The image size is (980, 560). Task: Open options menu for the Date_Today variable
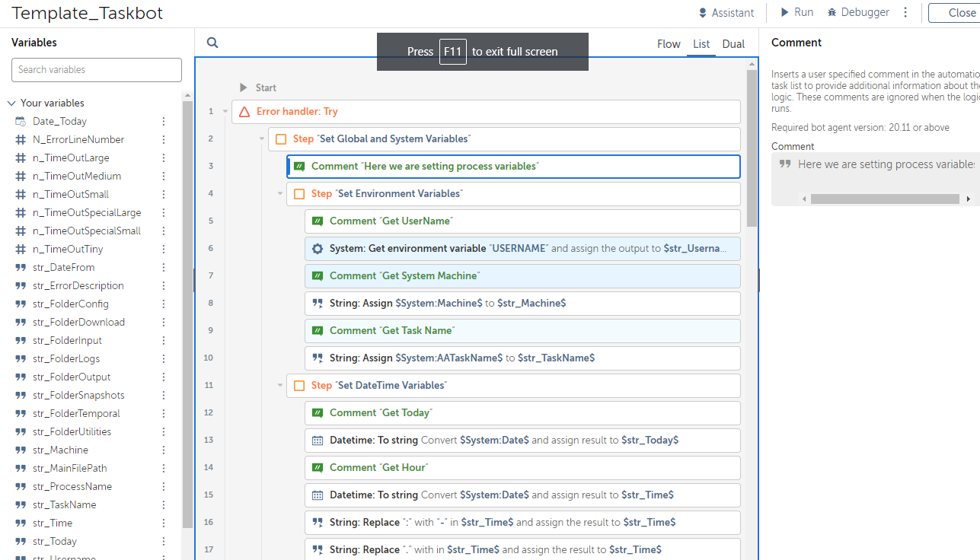163,122
